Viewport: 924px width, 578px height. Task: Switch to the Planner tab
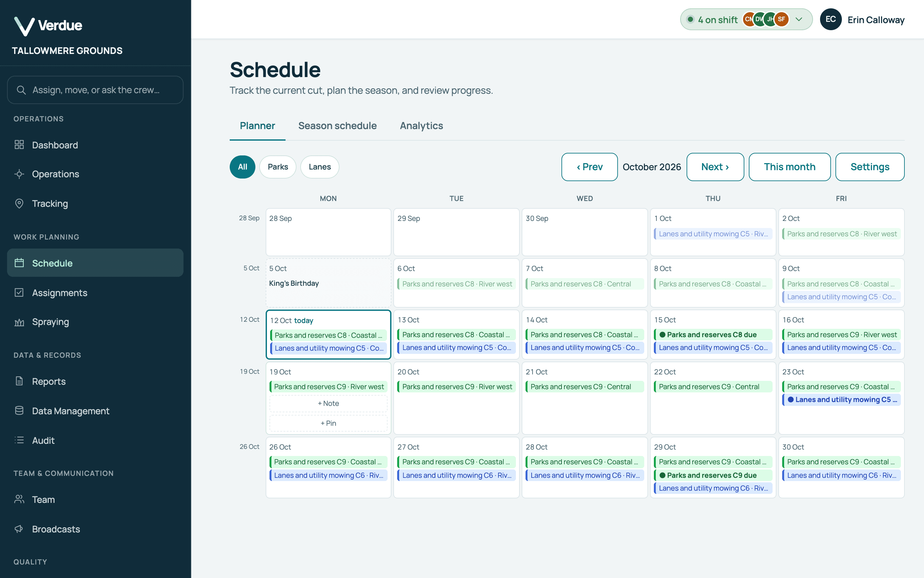point(257,126)
